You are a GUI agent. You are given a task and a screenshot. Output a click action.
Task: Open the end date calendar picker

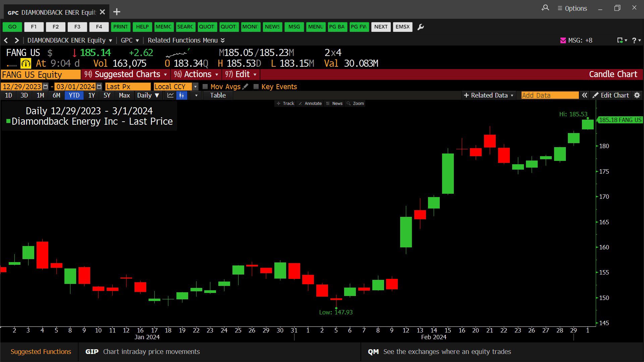click(99, 86)
